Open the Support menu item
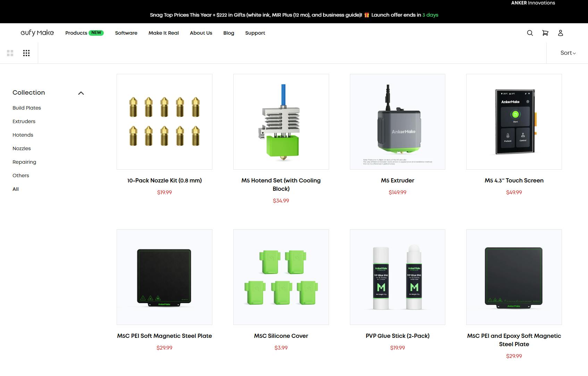 click(x=255, y=33)
